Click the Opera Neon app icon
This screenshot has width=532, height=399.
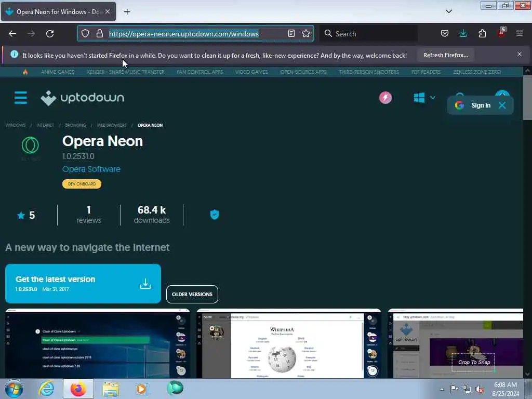(30, 145)
